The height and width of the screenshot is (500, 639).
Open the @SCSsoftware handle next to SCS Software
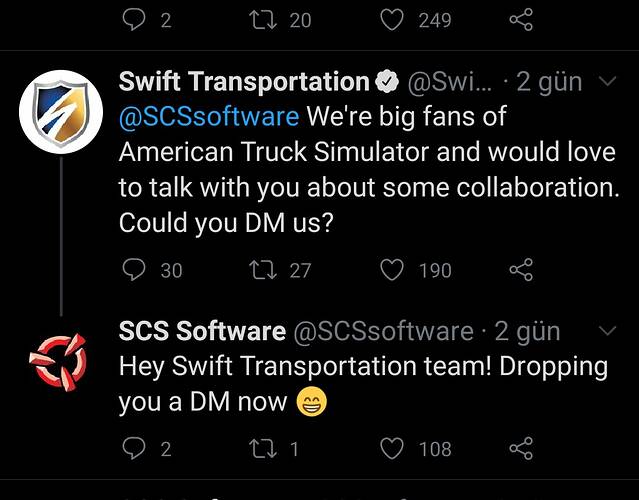click(383, 330)
